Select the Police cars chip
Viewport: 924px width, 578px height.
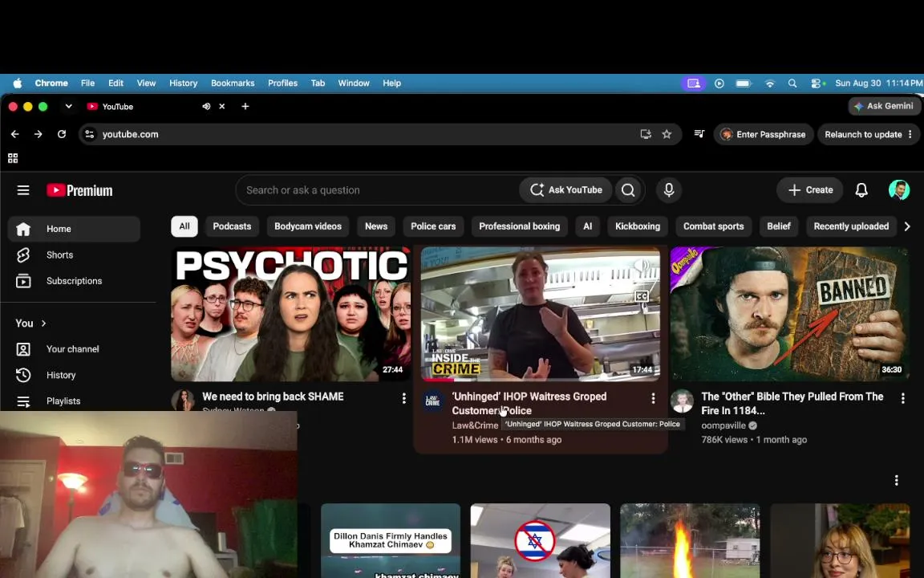coord(433,226)
